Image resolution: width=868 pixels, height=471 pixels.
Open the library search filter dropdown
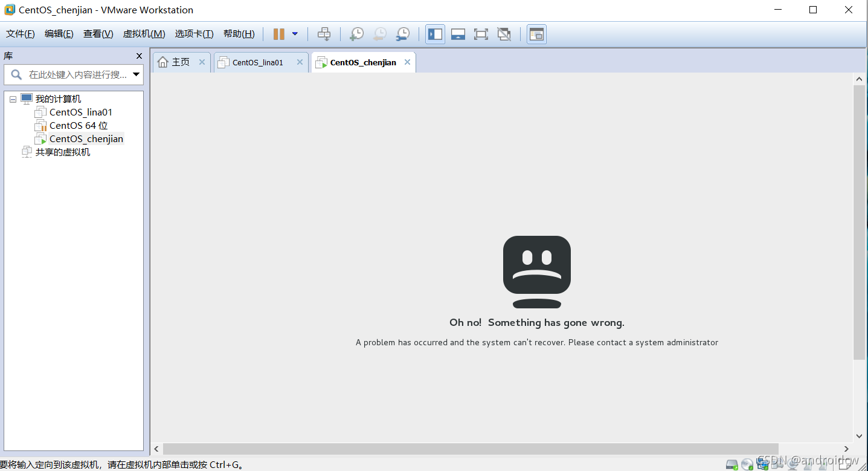137,75
